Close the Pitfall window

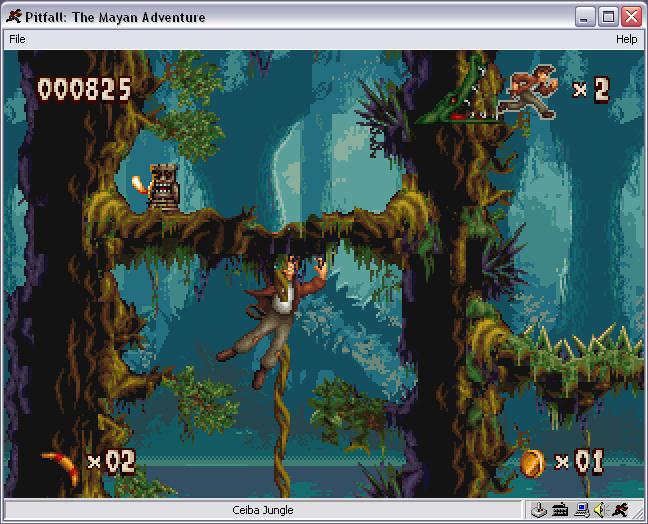pos(632,17)
